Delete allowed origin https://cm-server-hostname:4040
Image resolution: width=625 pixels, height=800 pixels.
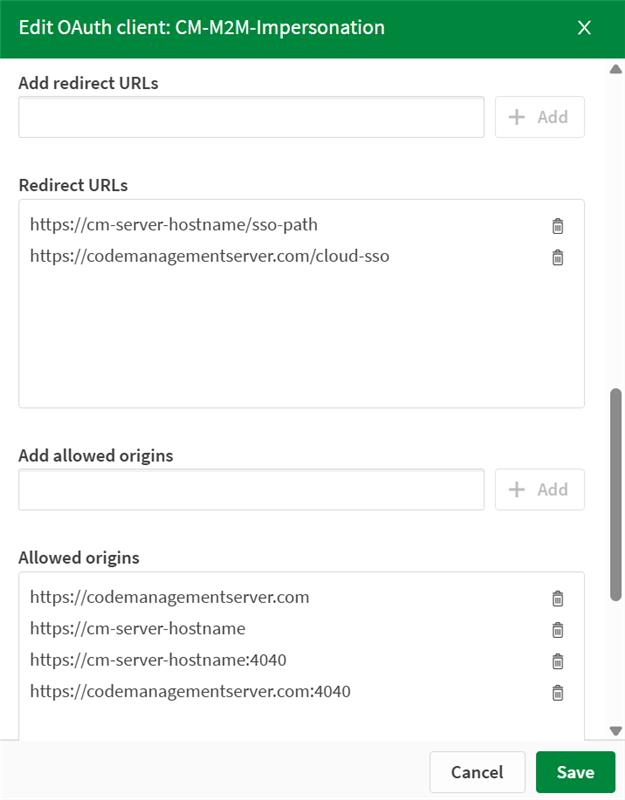coord(558,661)
